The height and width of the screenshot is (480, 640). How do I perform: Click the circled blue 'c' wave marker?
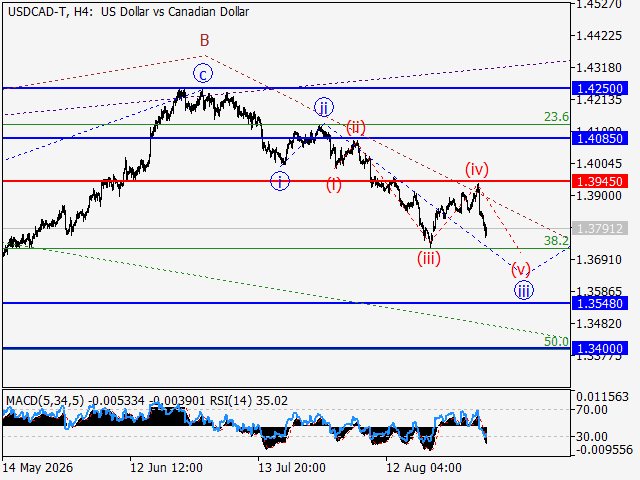[203, 74]
